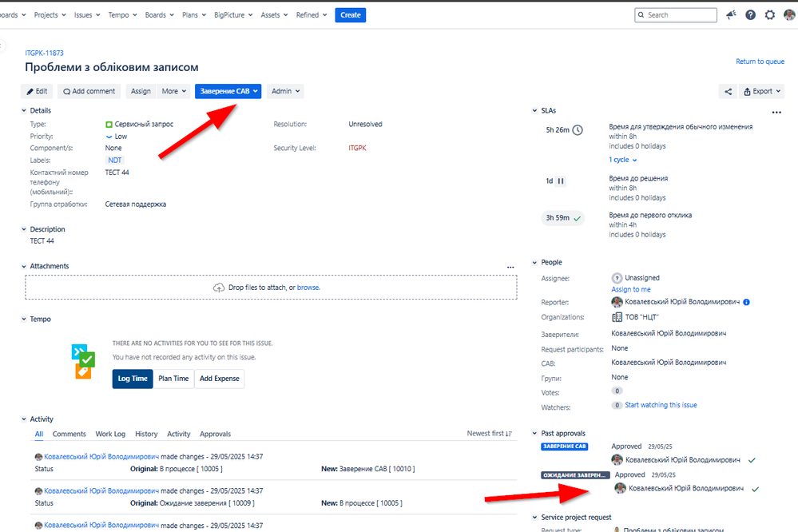Collapse the Attachments section

(x=23, y=266)
